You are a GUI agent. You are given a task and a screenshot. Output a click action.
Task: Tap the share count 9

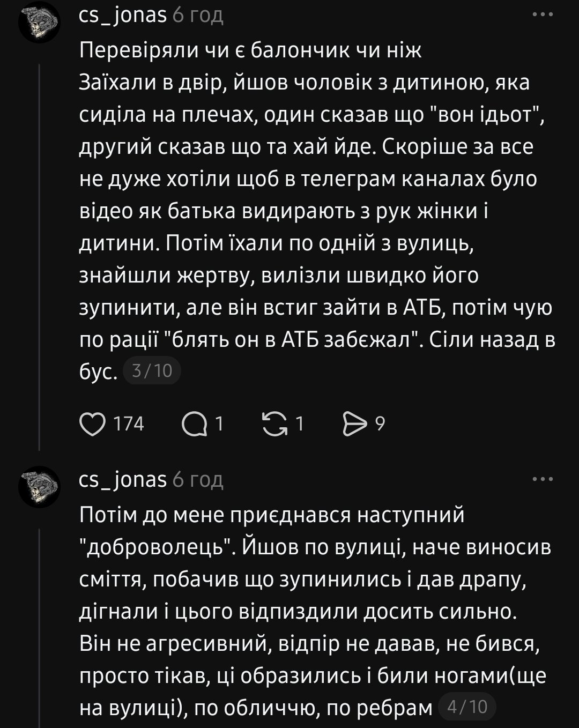pyautogui.click(x=380, y=424)
